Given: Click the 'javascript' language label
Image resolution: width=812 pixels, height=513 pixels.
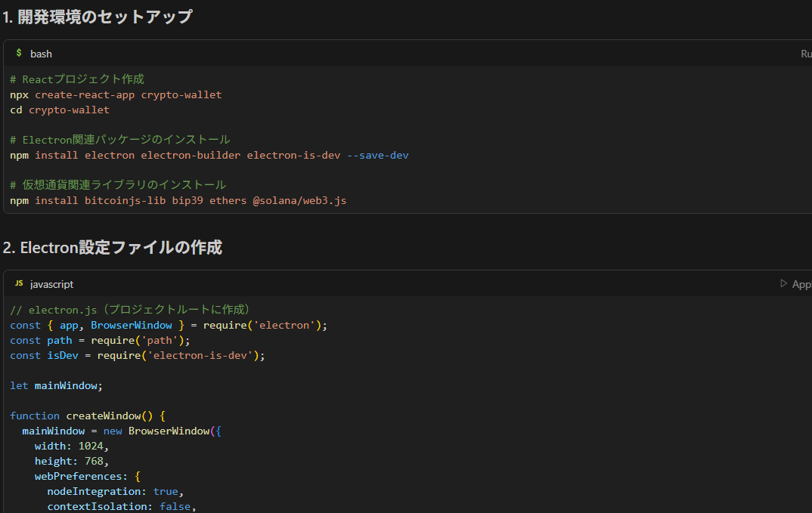Looking at the screenshot, I should (x=51, y=284).
